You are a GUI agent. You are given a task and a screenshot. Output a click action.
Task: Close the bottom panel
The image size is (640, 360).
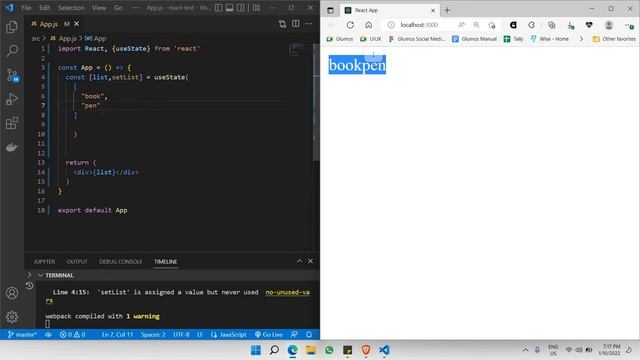tap(310, 261)
